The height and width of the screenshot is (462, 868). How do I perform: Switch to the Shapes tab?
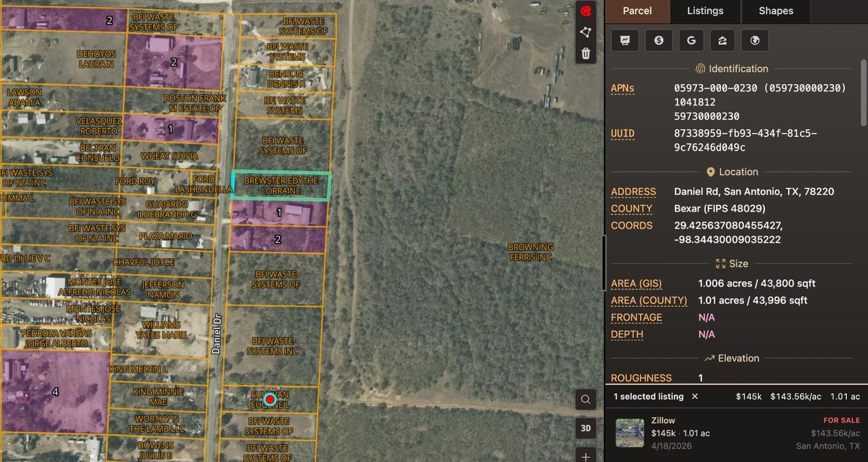[x=776, y=11]
